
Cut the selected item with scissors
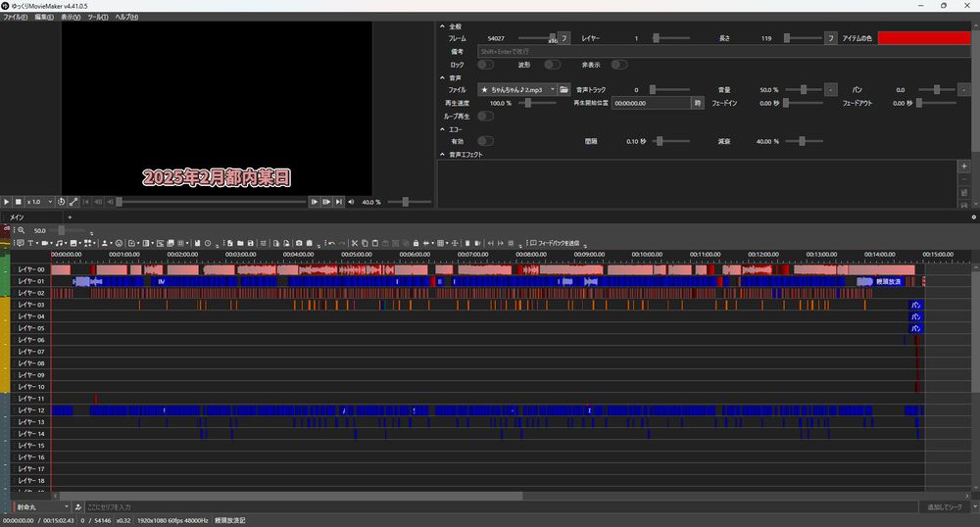coord(355,243)
